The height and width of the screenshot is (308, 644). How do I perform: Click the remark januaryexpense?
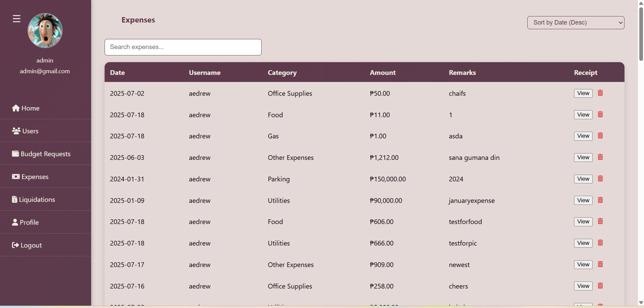pyautogui.click(x=472, y=201)
